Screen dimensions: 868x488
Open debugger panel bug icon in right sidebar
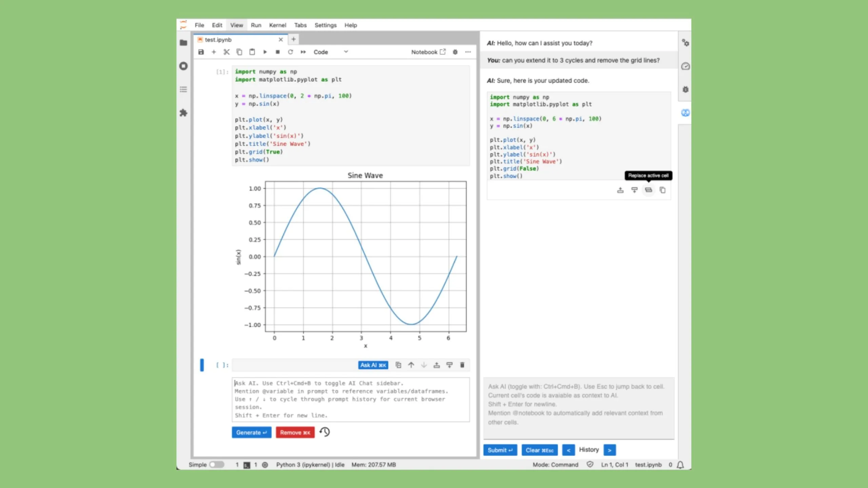[685, 89]
